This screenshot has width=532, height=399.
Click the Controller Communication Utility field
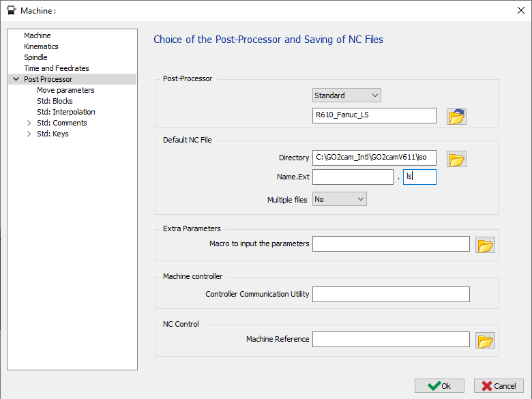(391, 294)
